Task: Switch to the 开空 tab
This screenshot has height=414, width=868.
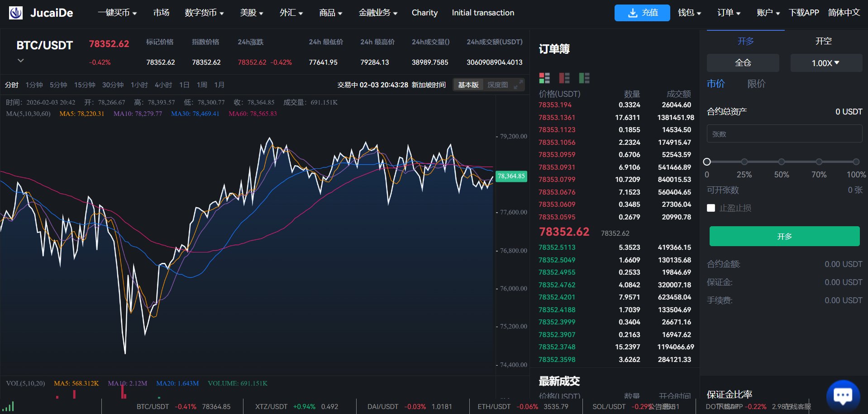Action: [x=823, y=41]
